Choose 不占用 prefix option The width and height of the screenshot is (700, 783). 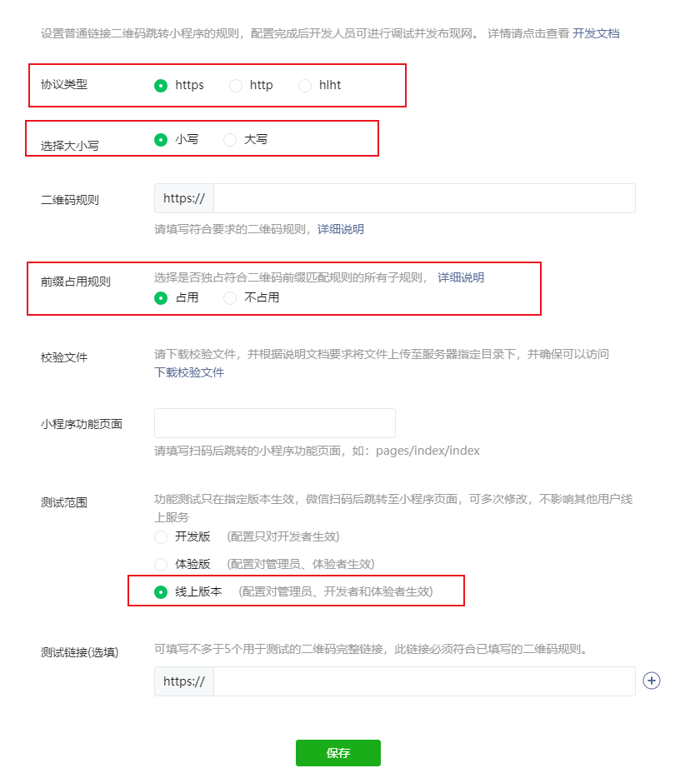click(x=230, y=298)
